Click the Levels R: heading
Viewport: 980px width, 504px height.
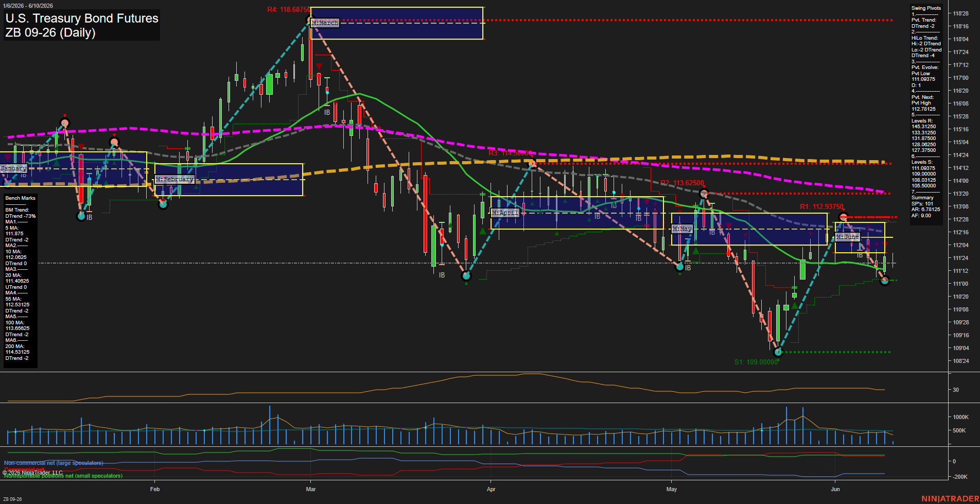click(x=922, y=121)
